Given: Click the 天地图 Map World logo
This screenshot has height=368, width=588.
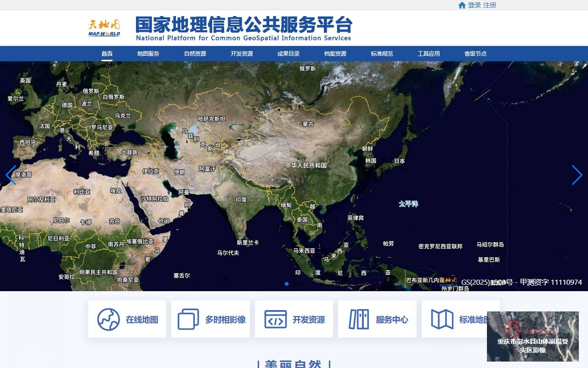Looking at the screenshot, I should (104, 28).
